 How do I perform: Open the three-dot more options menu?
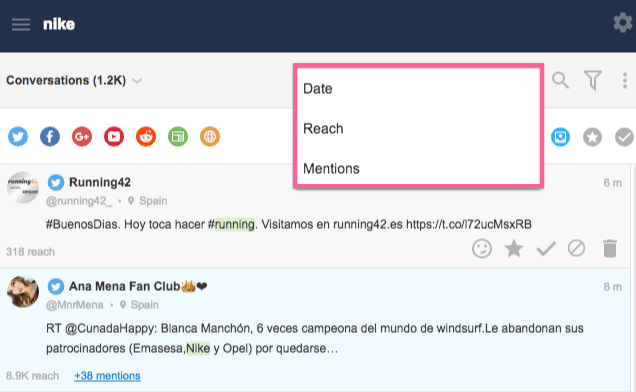click(x=625, y=80)
